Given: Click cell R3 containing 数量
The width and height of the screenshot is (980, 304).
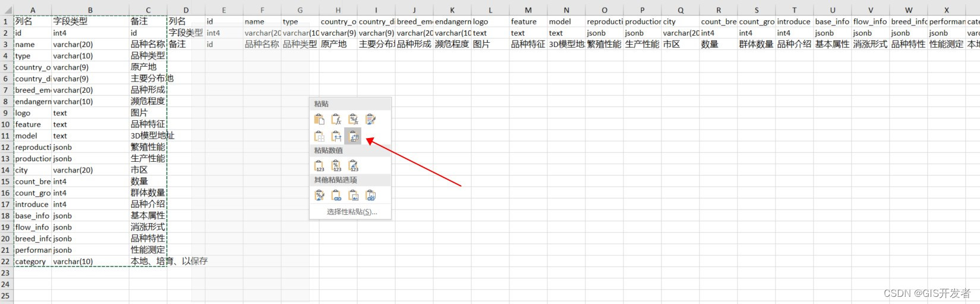Looking at the screenshot, I should [x=719, y=44].
